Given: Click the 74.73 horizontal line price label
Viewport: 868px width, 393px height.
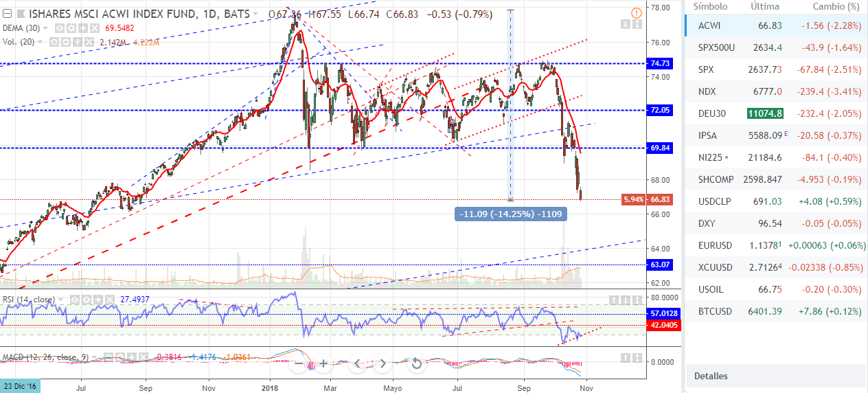Looking at the screenshot, I should pyautogui.click(x=661, y=63).
